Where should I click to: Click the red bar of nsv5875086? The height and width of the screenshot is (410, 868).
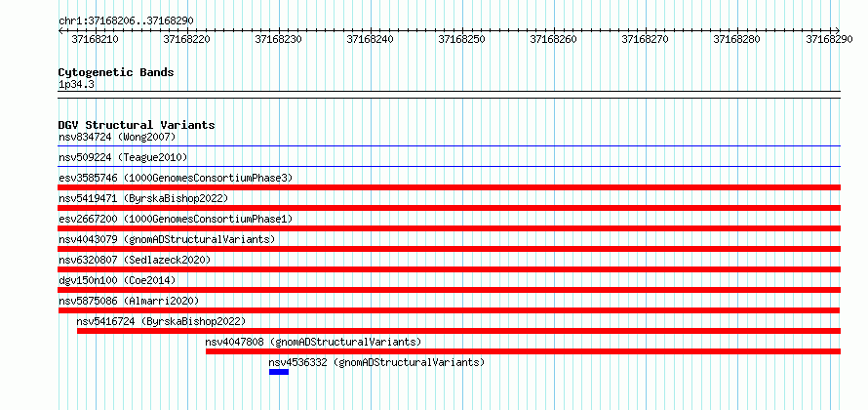point(450,310)
